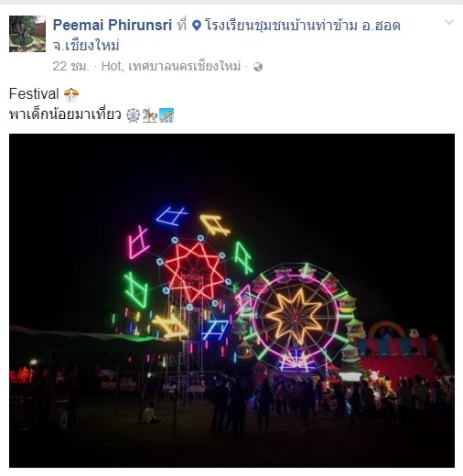Click the blue neon kite shape atop photo
Viewport: 463px width, 476px height.
[x=171, y=216]
